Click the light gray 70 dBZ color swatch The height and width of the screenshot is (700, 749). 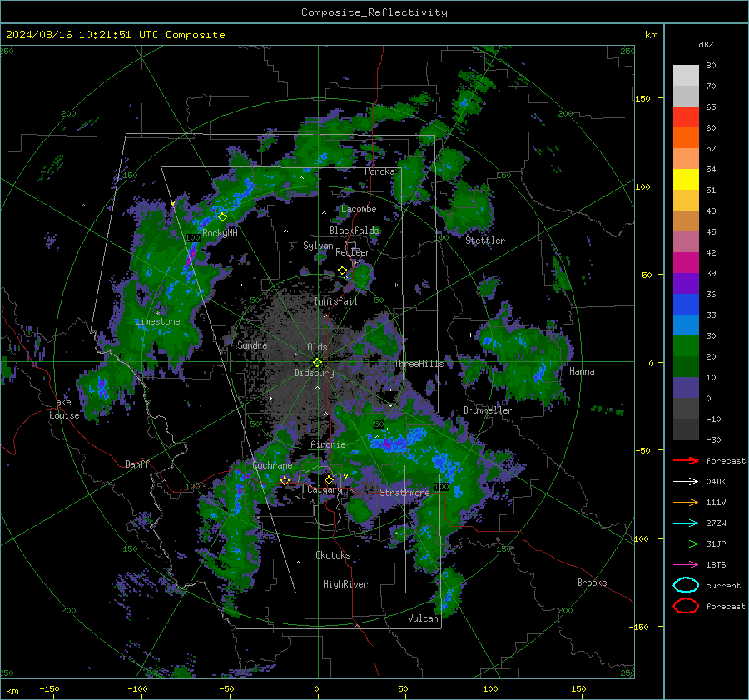[686, 76]
